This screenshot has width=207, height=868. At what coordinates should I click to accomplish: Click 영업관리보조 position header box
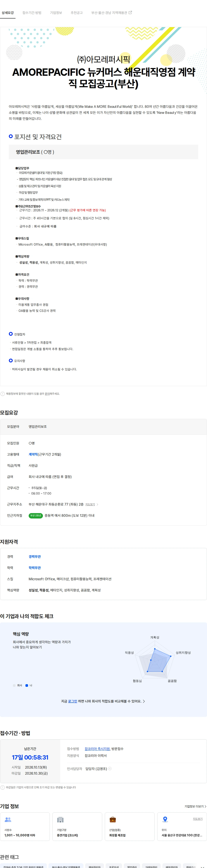click(103, 152)
